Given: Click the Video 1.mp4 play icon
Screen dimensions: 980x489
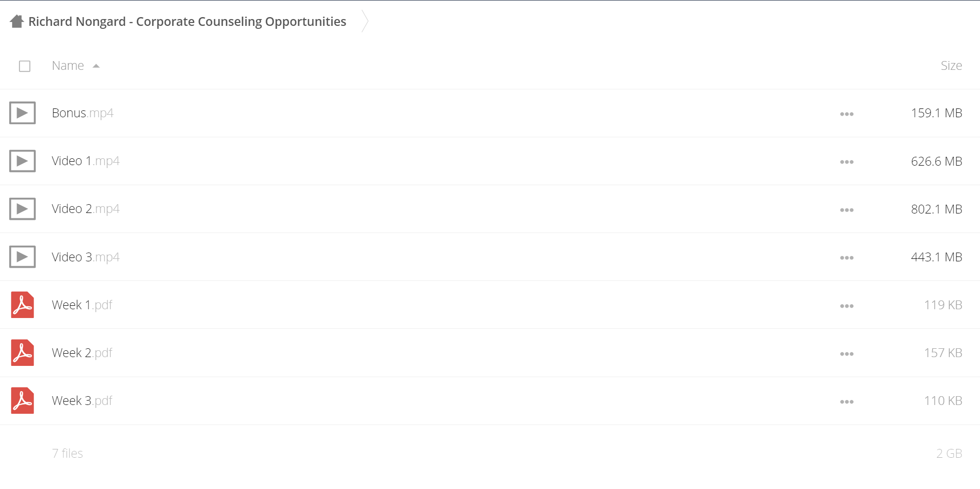Looking at the screenshot, I should 22,161.
